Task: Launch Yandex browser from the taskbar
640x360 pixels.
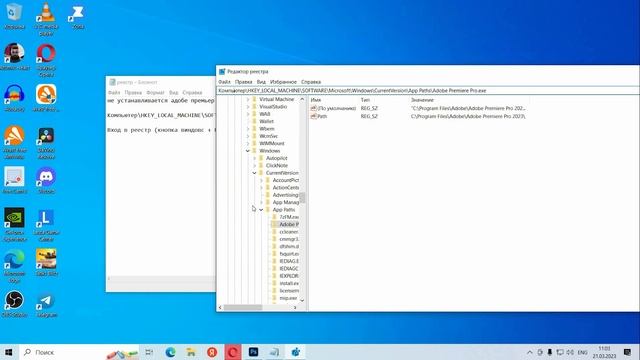Action: point(212,352)
